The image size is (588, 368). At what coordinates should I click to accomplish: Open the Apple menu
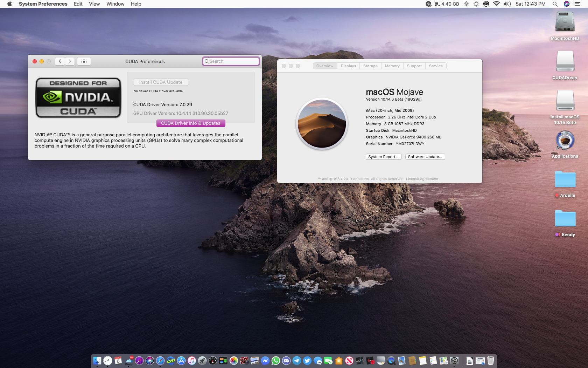coord(9,4)
